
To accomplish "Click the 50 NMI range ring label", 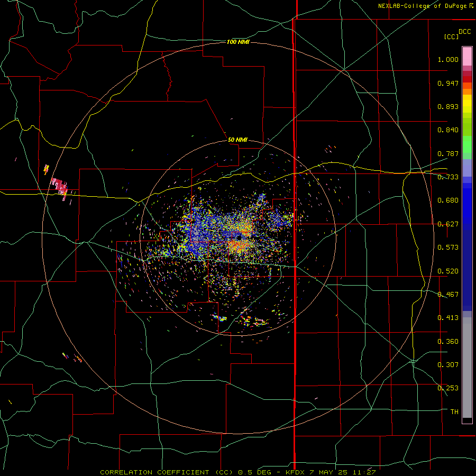I will pos(237,140).
